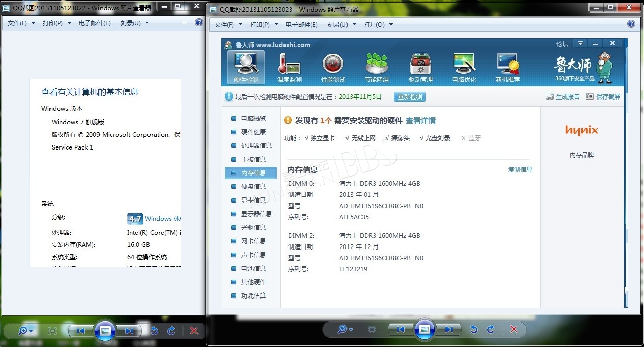Delete image in right photo viewer
Viewport: 644px width, 347px height.
(514, 329)
